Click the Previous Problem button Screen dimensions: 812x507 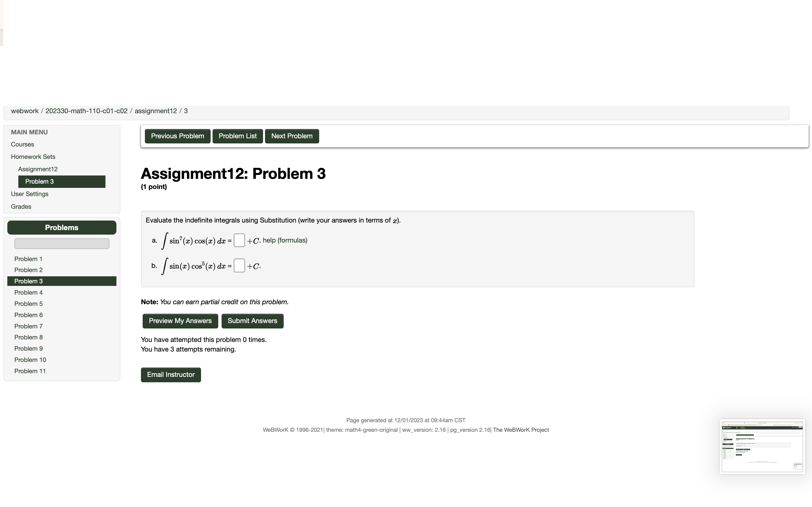(177, 136)
